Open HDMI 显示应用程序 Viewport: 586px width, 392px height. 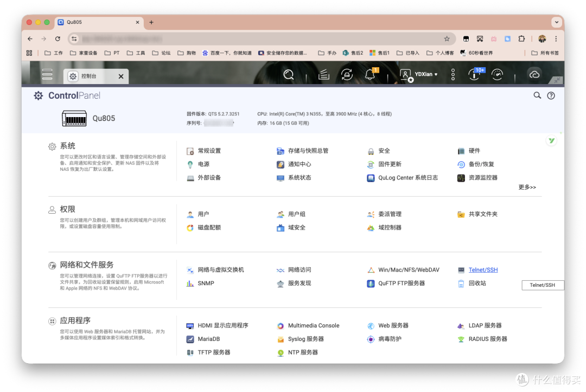tap(217, 325)
